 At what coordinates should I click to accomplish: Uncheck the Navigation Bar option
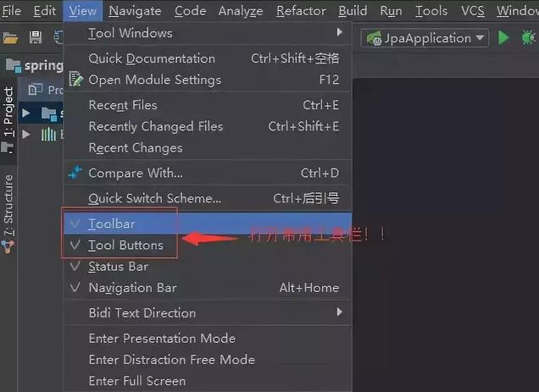(208, 288)
